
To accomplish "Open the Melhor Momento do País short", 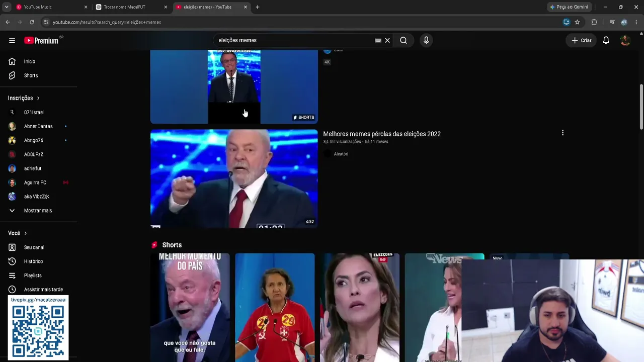I will tap(190, 307).
